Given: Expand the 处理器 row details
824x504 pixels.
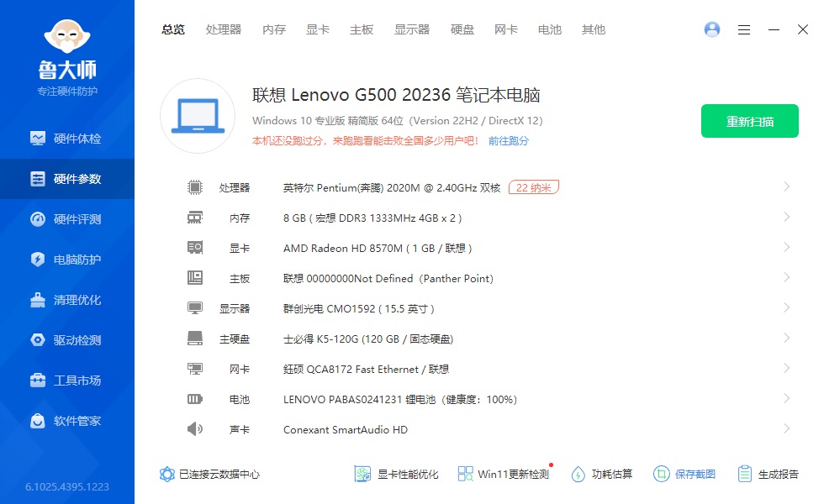Looking at the screenshot, I should pos(786,186).
